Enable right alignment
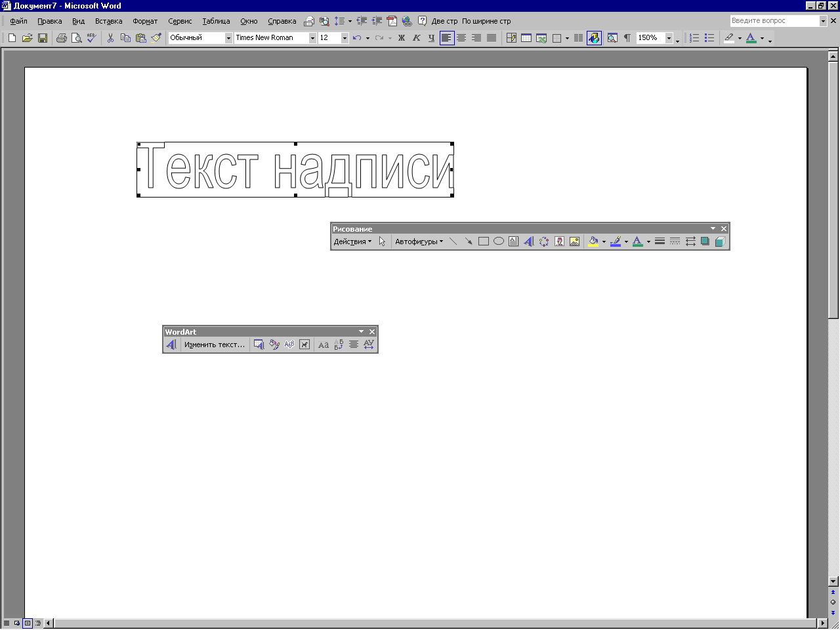 (x=476, y=38)
